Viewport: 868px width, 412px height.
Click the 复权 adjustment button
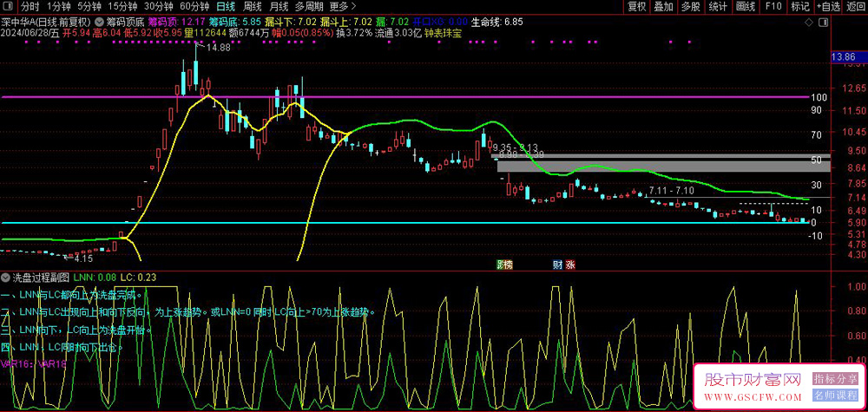click(x=636, y=7)
